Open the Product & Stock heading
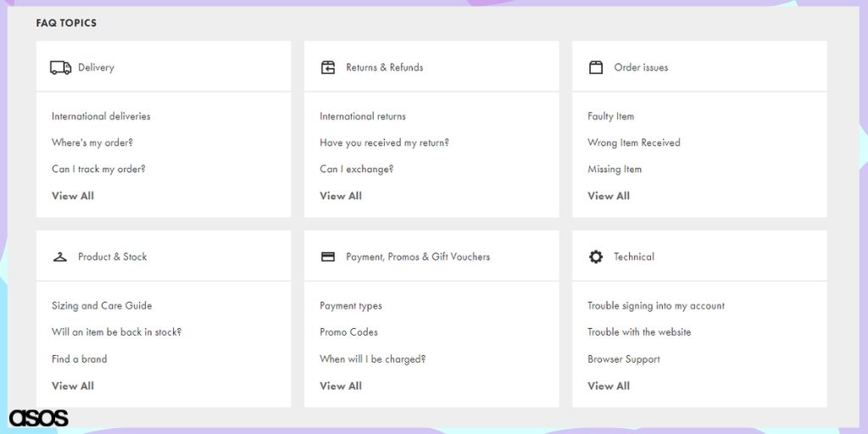This screenshot has width=868, height=434. [113, 257]
